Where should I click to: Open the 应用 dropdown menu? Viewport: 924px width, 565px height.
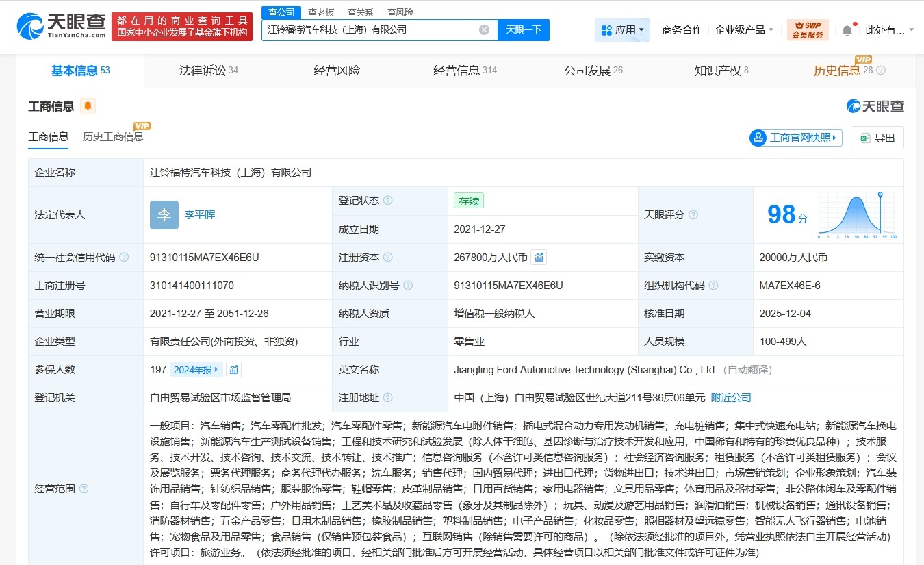coord(621,30)
